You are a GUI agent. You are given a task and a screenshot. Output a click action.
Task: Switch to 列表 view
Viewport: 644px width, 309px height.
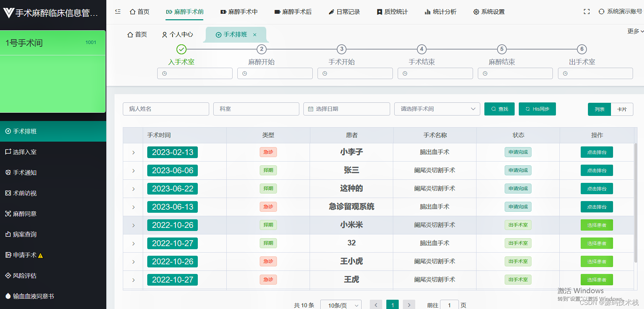coord(599,109)
